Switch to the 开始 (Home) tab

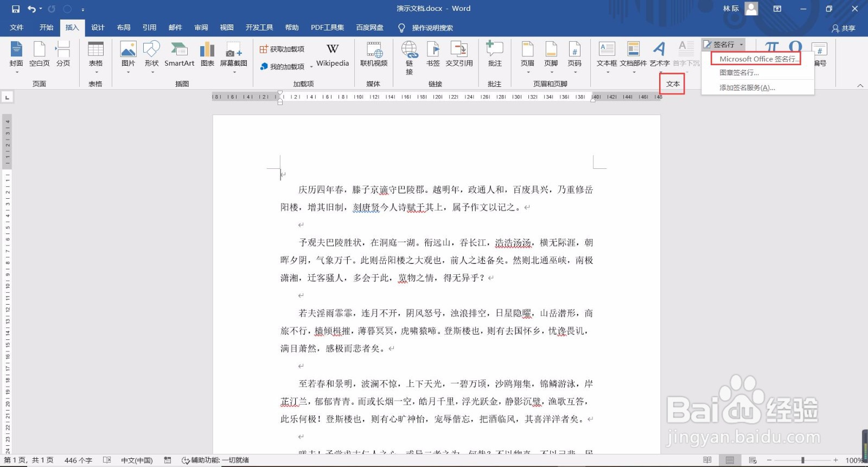coord(46,28)
